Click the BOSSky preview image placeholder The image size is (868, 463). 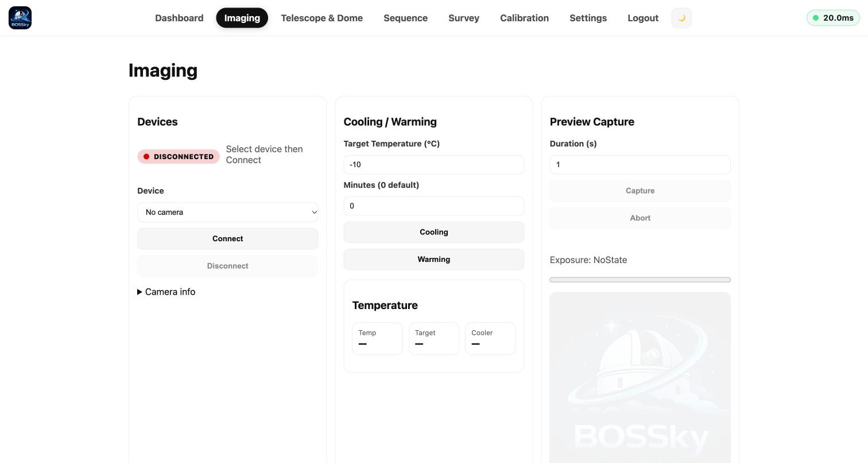pyautogui.click(x=640, y=377)
